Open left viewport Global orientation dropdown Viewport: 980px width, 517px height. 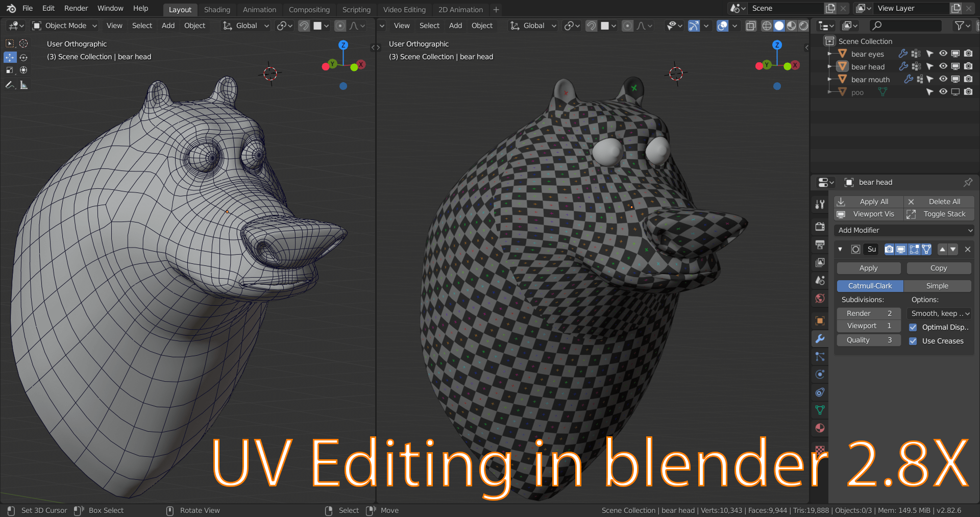246,26
